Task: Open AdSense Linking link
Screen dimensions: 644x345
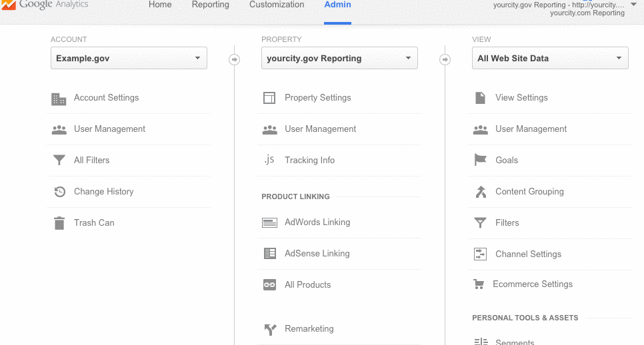Action: click(317, 254)
